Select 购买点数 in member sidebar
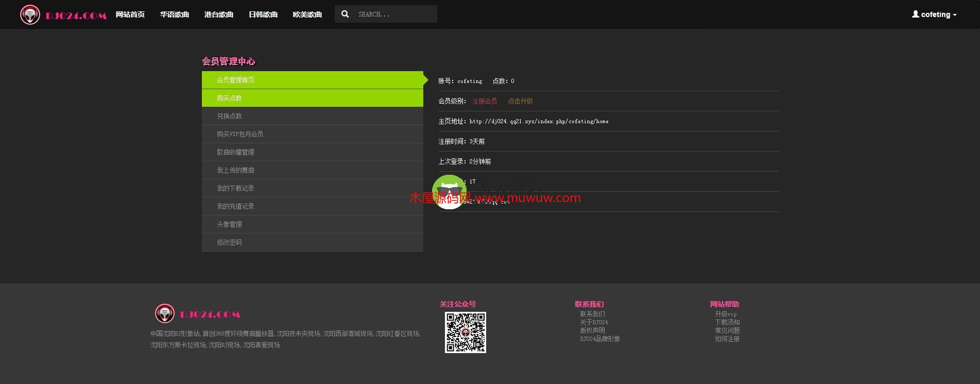 pos(229,98)
